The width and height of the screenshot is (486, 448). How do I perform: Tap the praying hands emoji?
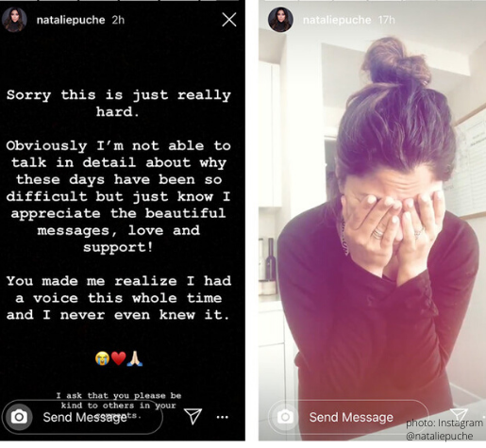pyautogui.click(x=135, y=358)
